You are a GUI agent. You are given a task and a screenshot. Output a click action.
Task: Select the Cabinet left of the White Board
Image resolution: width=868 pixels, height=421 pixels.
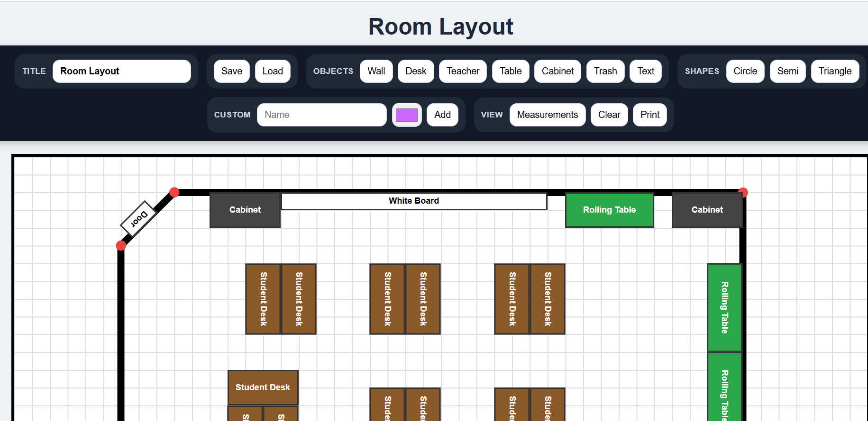tap(245, 210)
